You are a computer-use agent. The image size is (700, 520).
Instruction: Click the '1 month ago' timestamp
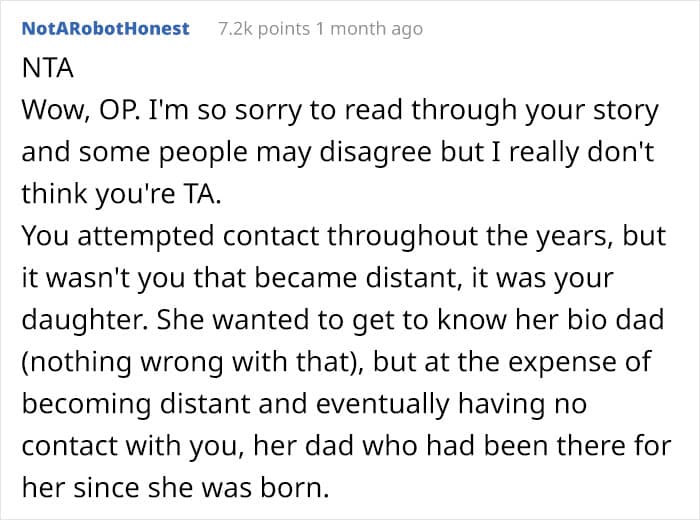(x=369, y=29)
